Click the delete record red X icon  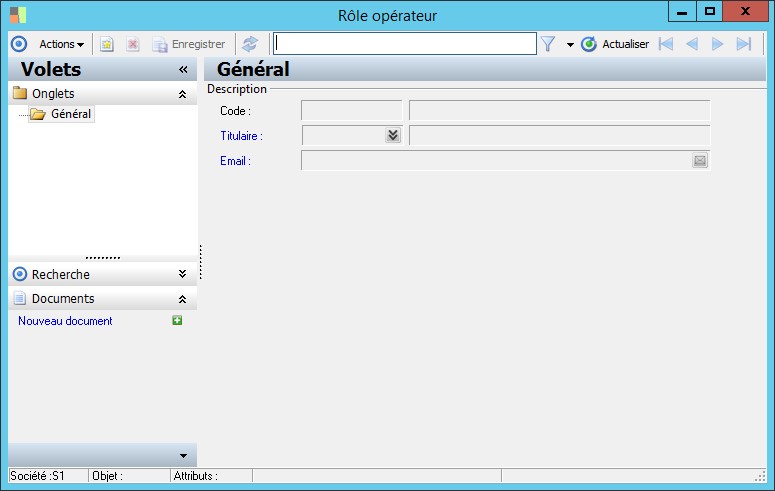point(132,44)
